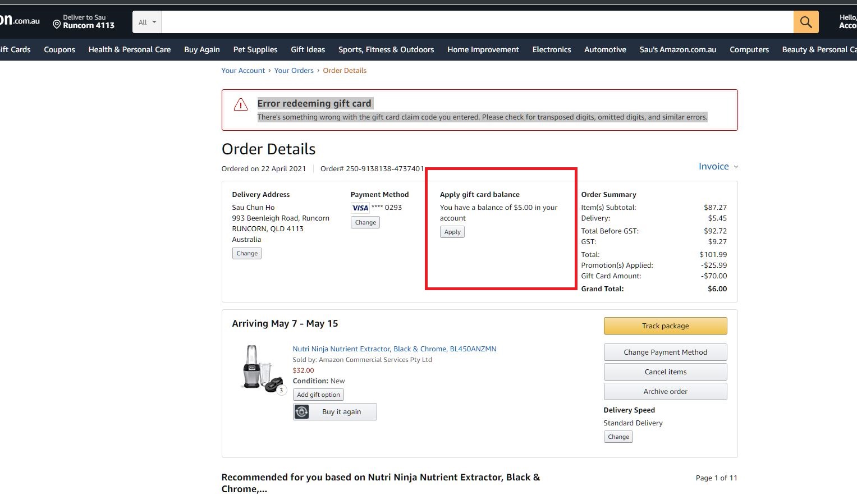Viewport: 857px width, 504px height.
Task: Click the order number 250-9138138-4737401
Action: (x=385, y=169)
